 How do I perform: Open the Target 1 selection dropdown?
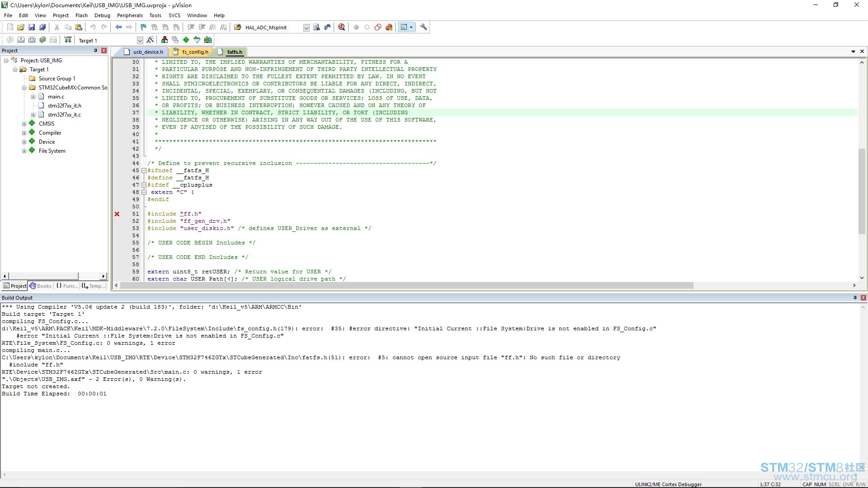pos(140,41)
